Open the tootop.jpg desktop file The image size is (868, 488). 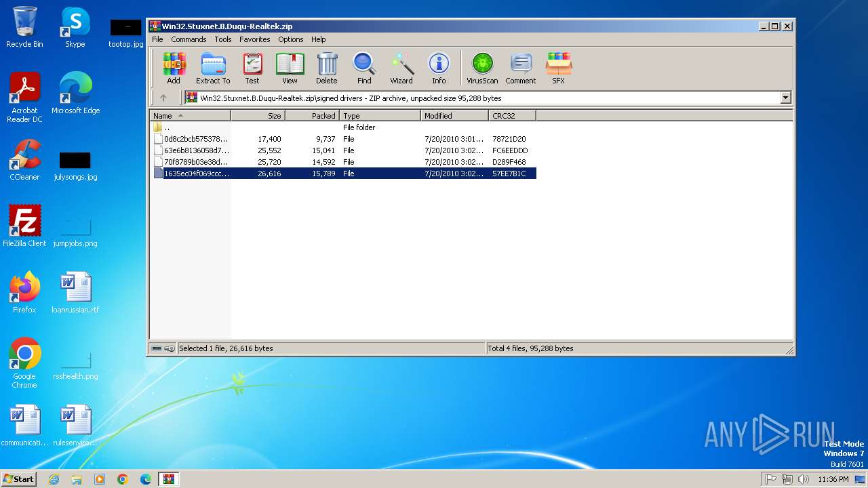(126, 33)
